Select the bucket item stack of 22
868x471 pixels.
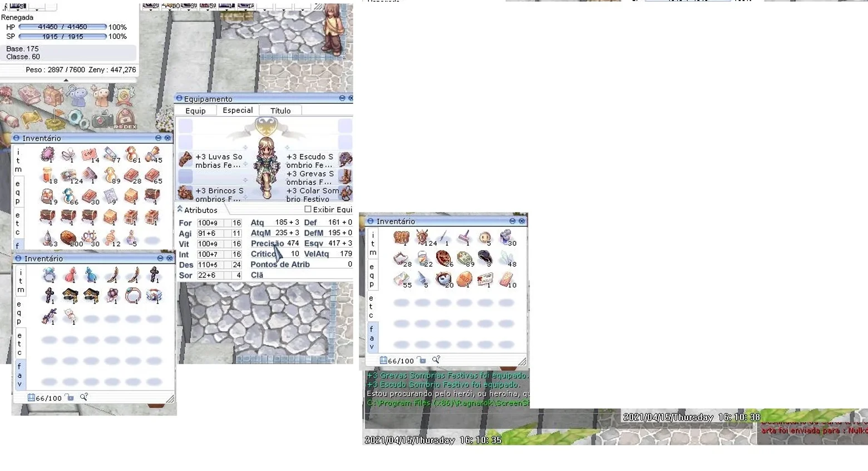pos(422,259)
